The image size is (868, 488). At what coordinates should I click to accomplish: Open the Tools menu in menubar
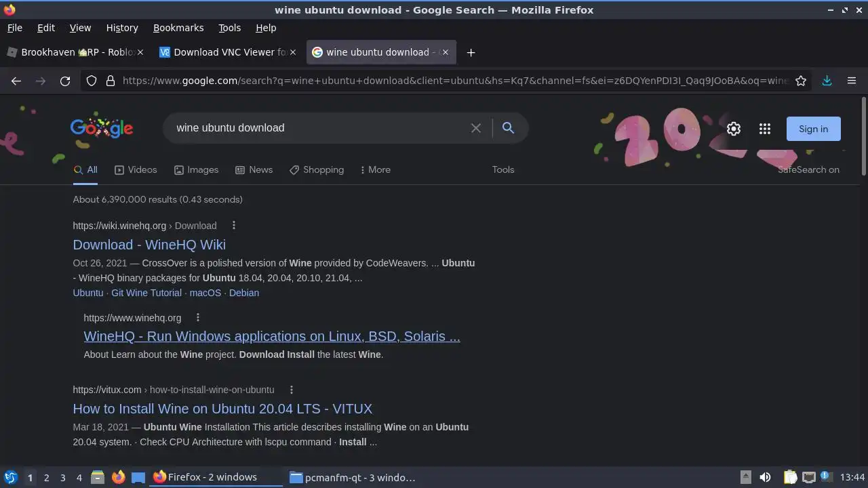tap(229, 28)
